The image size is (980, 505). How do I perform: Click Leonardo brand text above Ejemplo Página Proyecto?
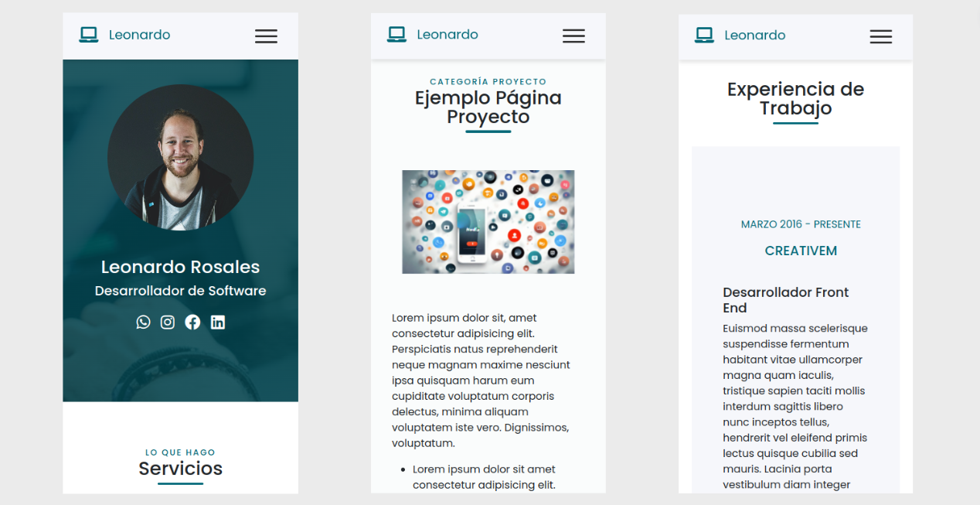[x=447, y=35]
